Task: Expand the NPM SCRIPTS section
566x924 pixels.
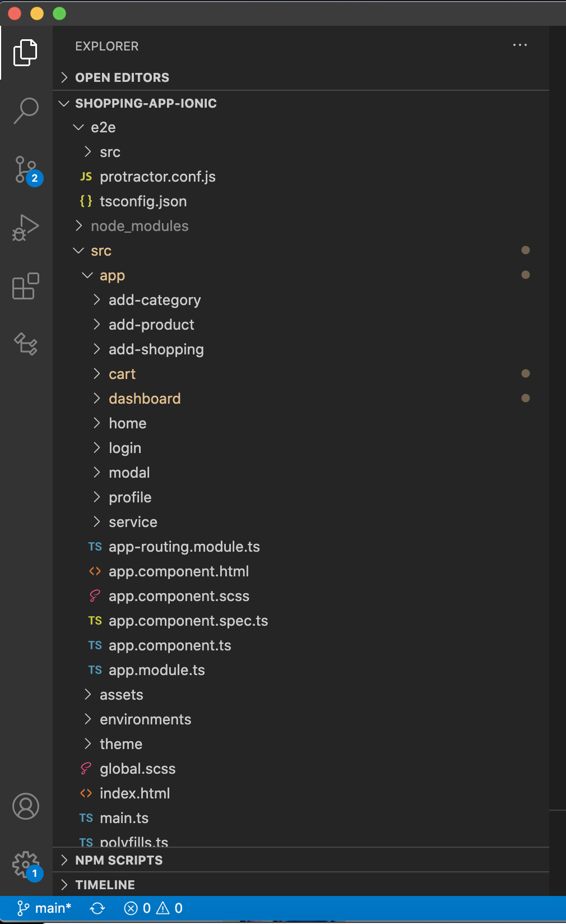Action: [119, 860]
